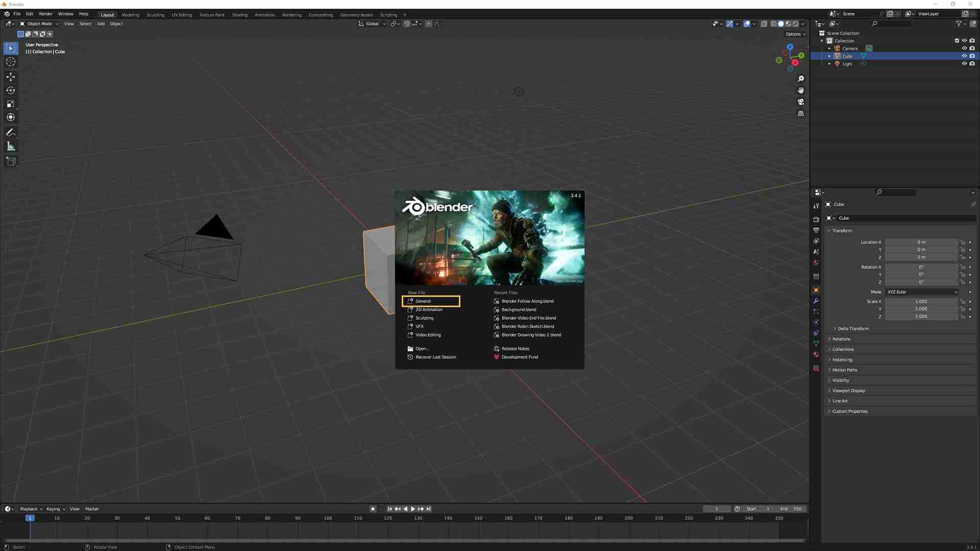
Task: Select the Rotate tool
Action: [x=11, y=90]
